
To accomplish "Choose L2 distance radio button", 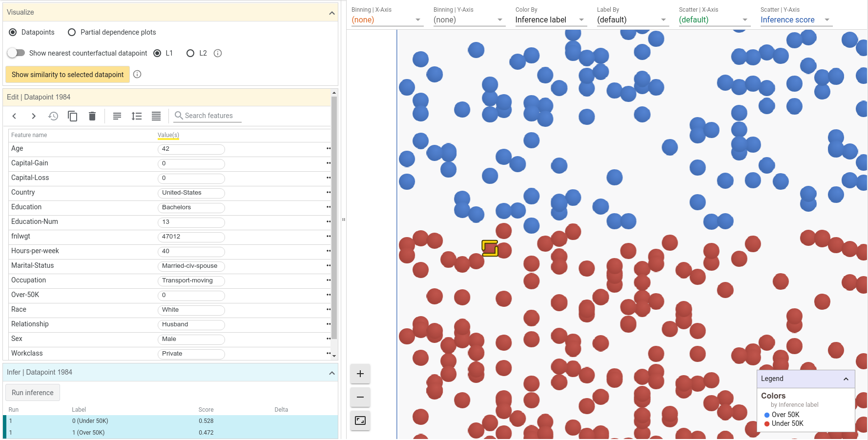I will (x=190, y=53).
